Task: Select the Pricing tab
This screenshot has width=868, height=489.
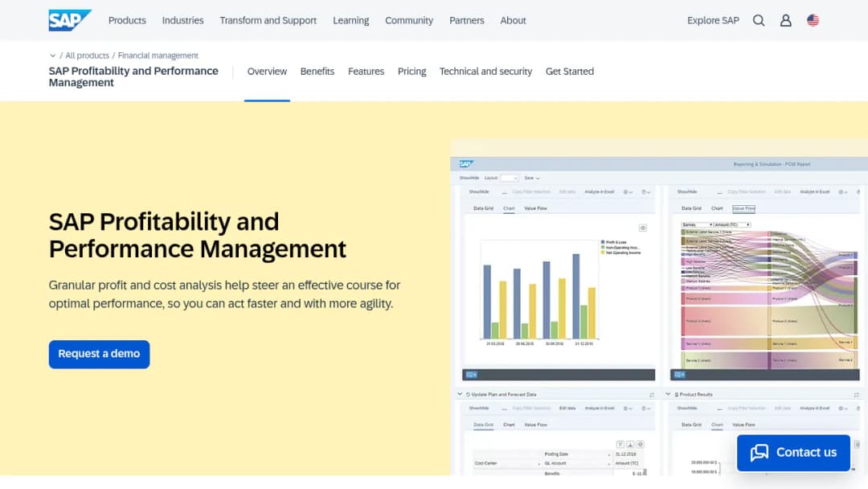Action: click(411, 72)
